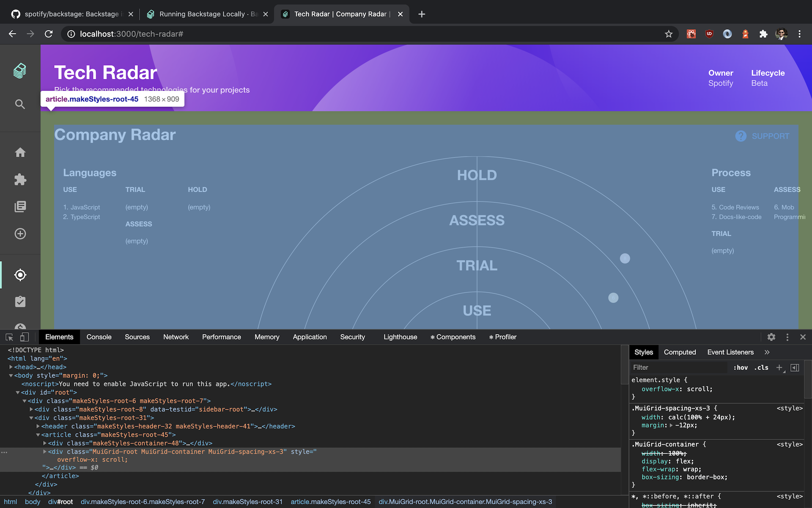
Task: Toggle the :hov pseudo-class state pane
Action: click(741, 367)
